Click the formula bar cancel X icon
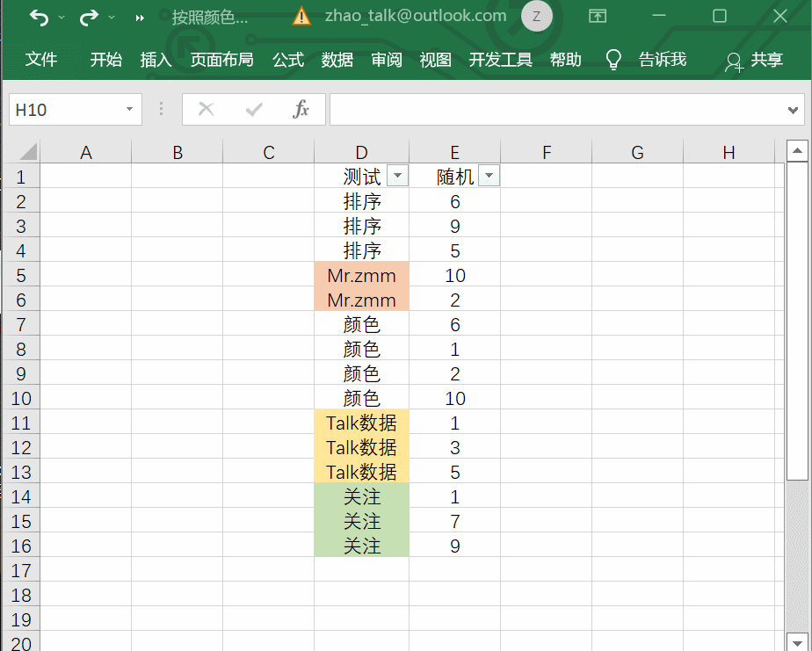812x651 pixels. coord(207,109)
